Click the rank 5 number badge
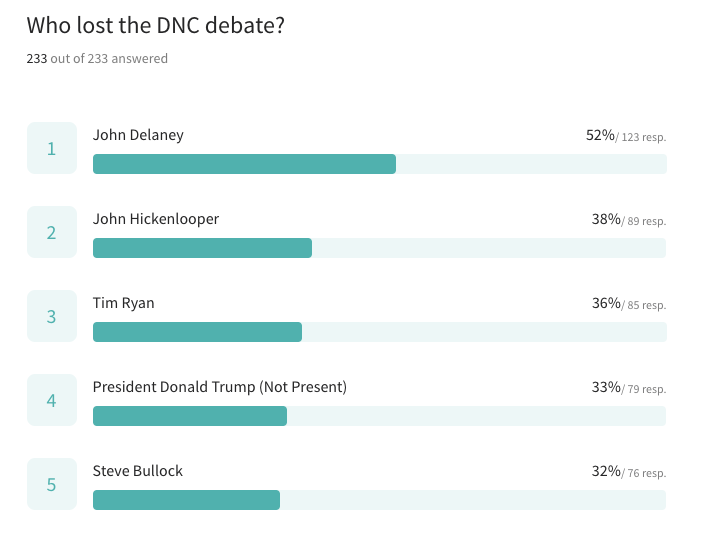The width and height of the screenshot is (727, 545). point(52,484)
